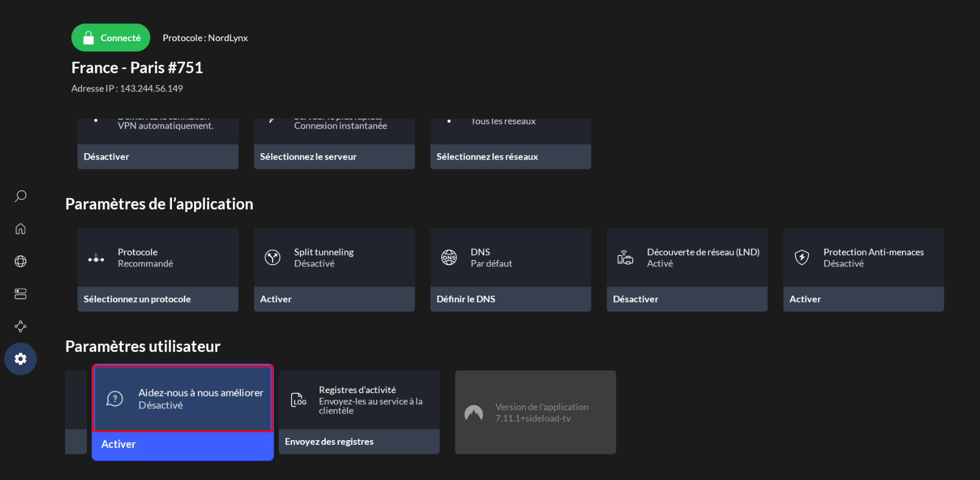Click the settings gear icon in sidebar
Image resolution: width=980 pixels, height=480 pixels.
21,359
